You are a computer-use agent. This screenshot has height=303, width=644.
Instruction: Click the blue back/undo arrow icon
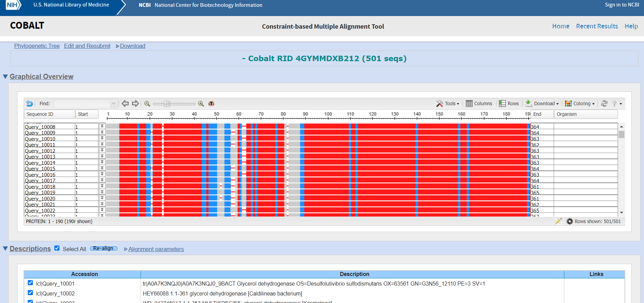coord(29,104)
